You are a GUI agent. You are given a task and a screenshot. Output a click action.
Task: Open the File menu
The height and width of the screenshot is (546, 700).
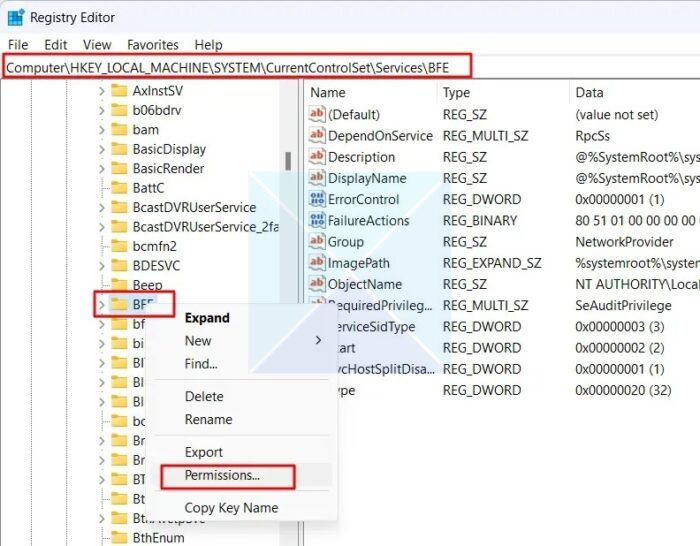click(18, 45)
